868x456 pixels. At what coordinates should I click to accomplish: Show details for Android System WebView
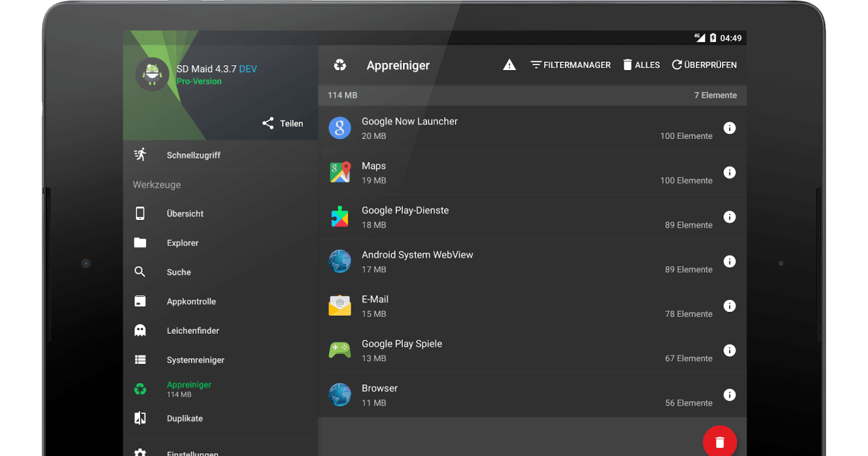click(x=729, y=261)
